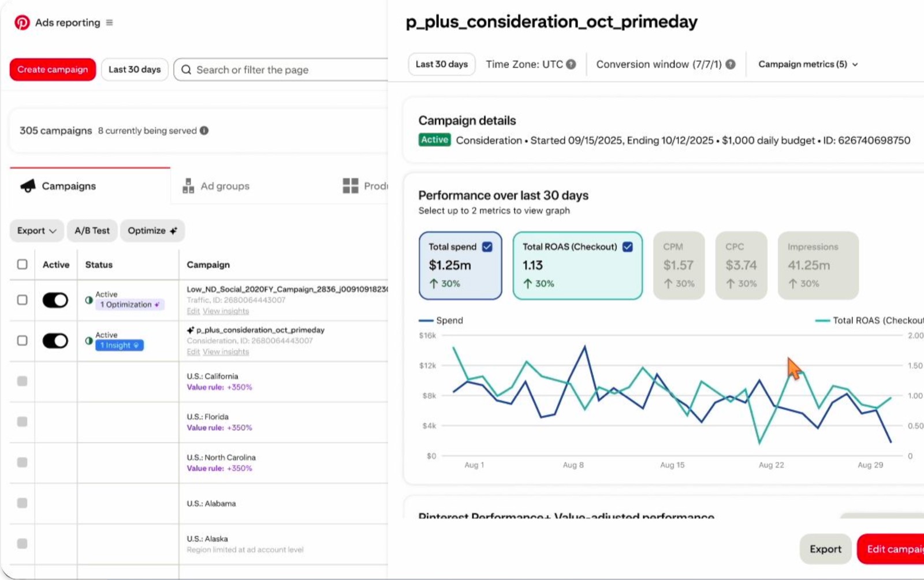Click the Total ROAS up-arrow trend icon
This screenshot has height=580, width=924.
point(527,283)
